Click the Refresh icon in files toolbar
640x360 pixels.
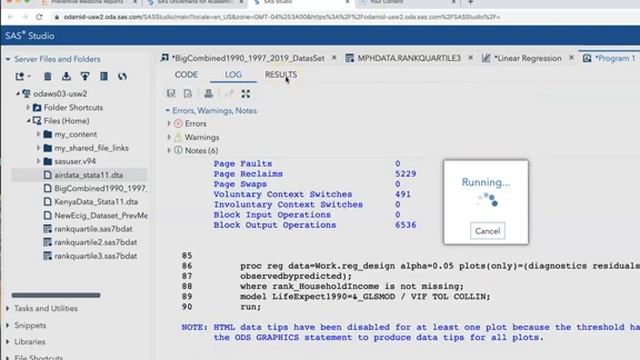122,76
